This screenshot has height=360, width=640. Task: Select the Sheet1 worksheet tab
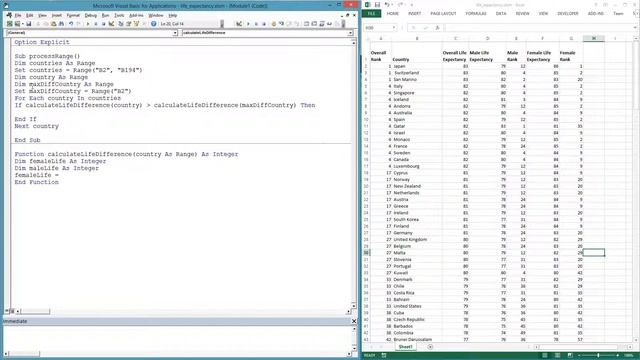405,347
